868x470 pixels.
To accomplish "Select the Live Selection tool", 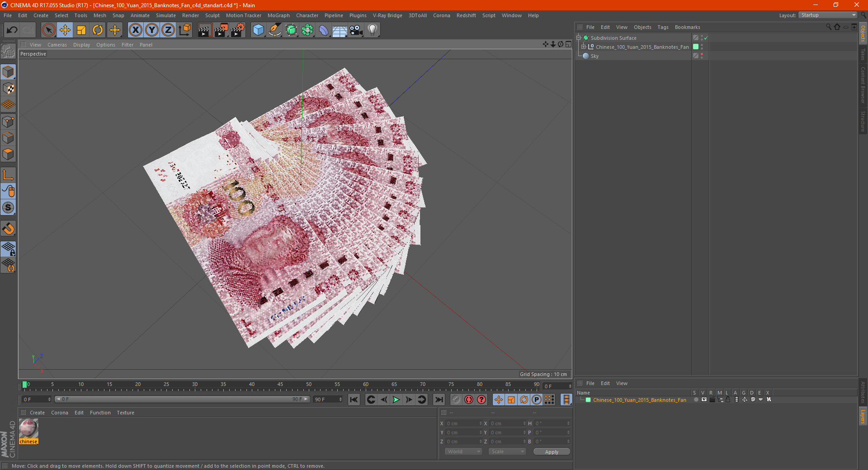I will click(x=48, y=30).
